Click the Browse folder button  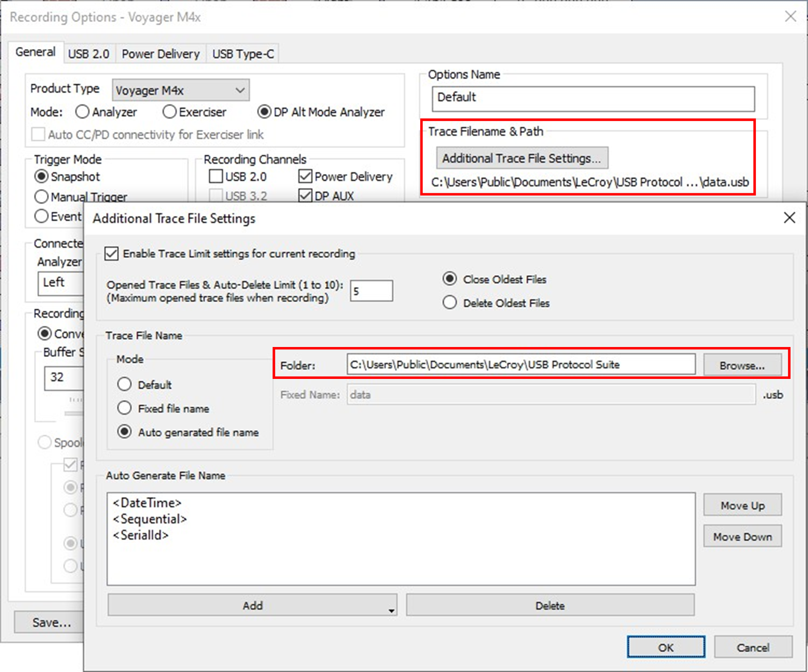click(742, 365)
